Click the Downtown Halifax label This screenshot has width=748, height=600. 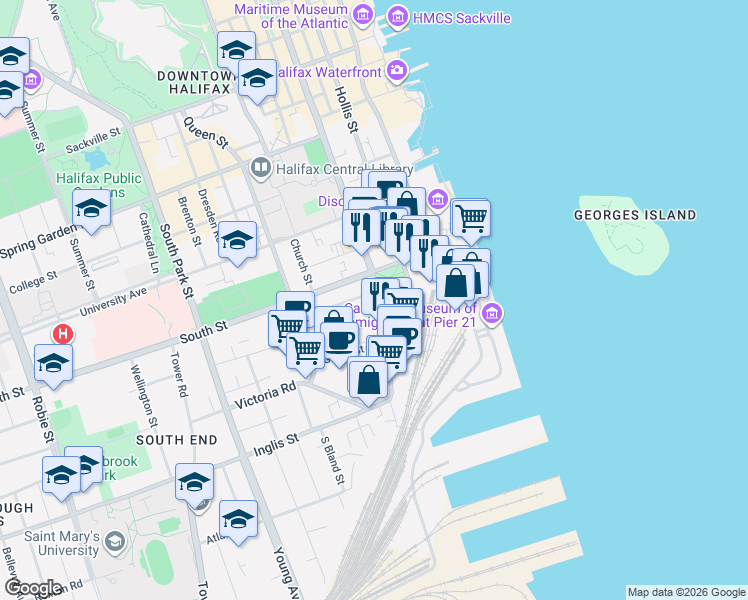(199, 82)
